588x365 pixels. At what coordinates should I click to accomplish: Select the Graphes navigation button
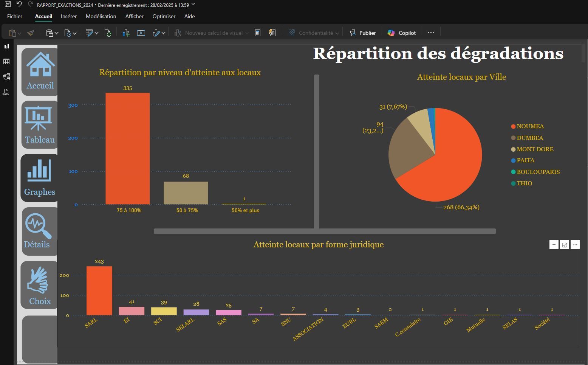pyautogui.click(x=40, y=178)
